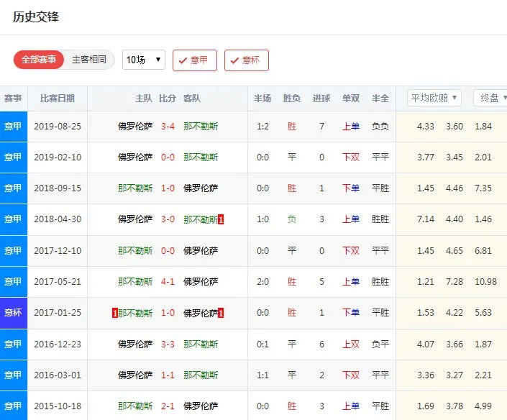This screenshot has width=507, height=420.
Task: Click the 比赛日期 column header
Action: pyautogui.click(x=58, y=99)
